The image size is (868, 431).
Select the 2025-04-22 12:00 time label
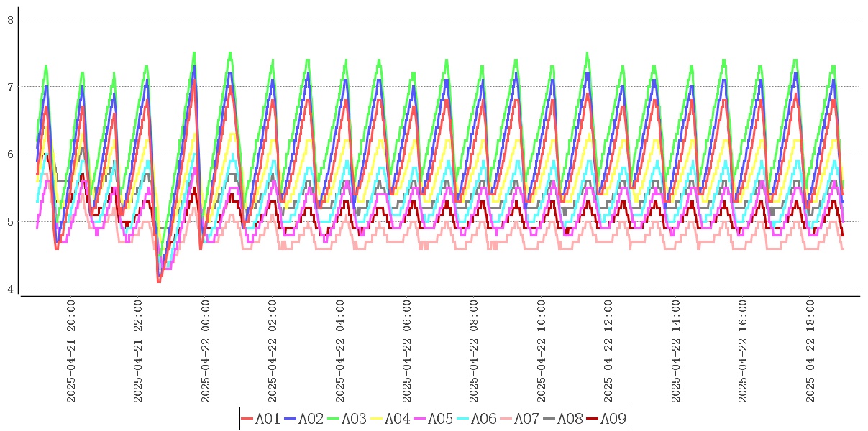click(x=608, y=351)
